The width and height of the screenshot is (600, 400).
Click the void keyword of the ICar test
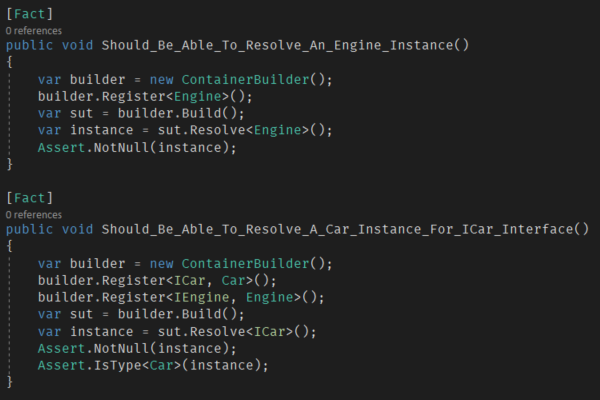click(x=78, y=230)
